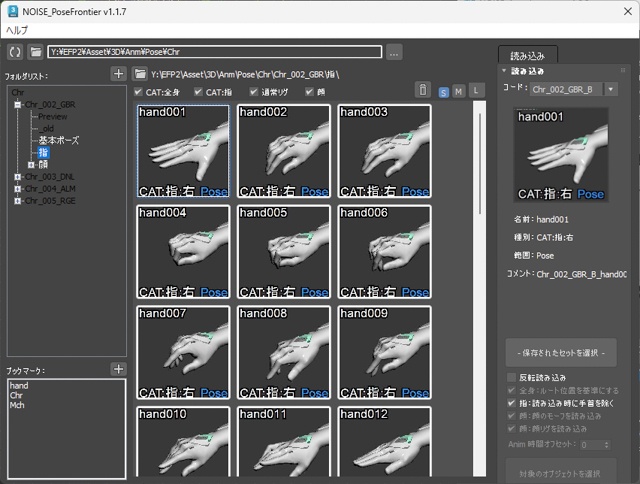Toggle the CAT:指 filter checkbox
Screen dimensions: 640x484
tap(198, 92)
